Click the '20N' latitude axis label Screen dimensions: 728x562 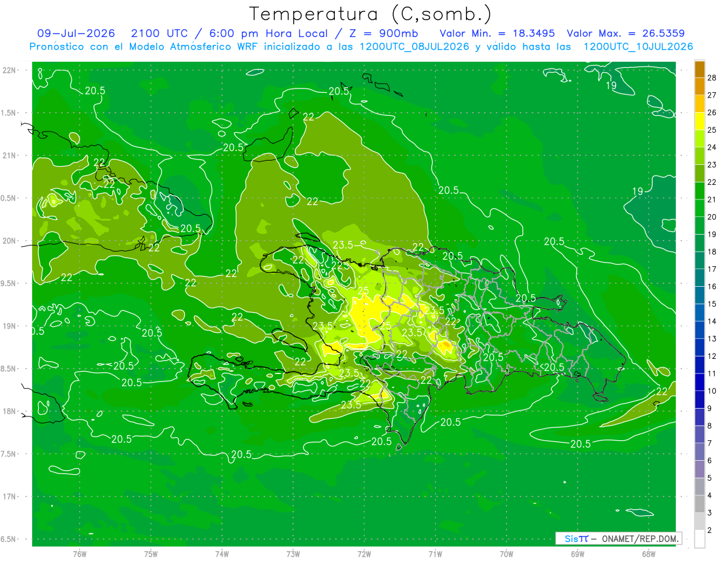[10, 241]
